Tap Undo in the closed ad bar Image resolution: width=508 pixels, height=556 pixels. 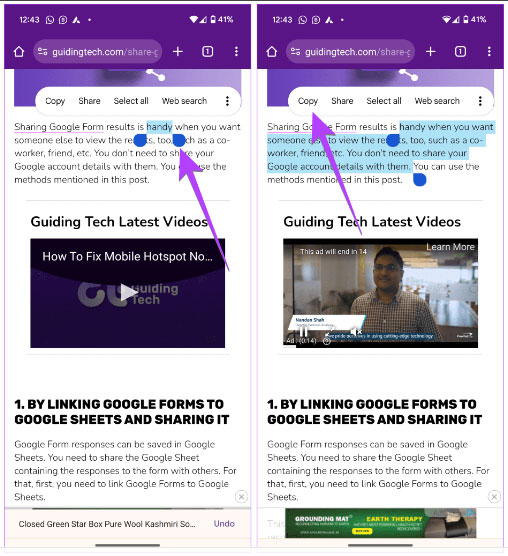pyautogui.click(x=224, y=524)
